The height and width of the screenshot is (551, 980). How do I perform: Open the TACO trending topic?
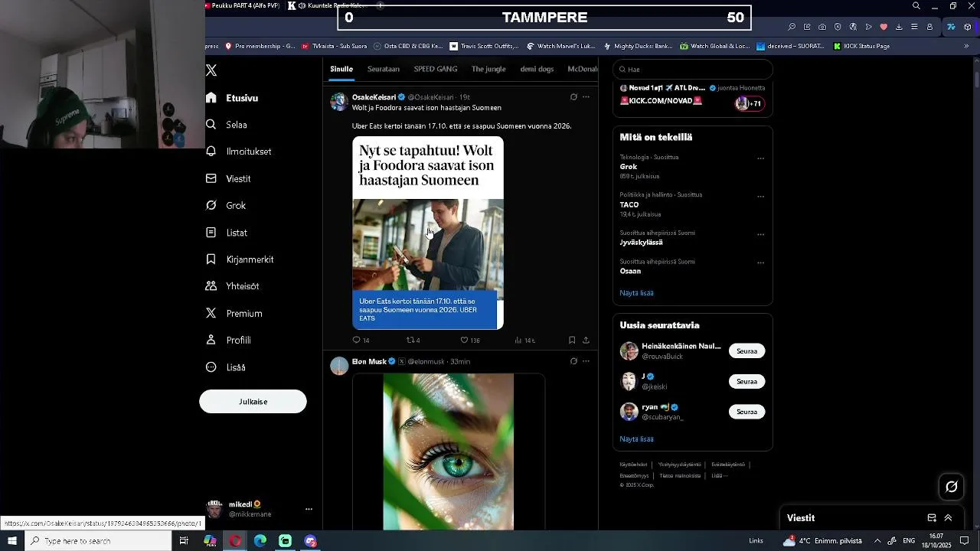tap(629, 205)
